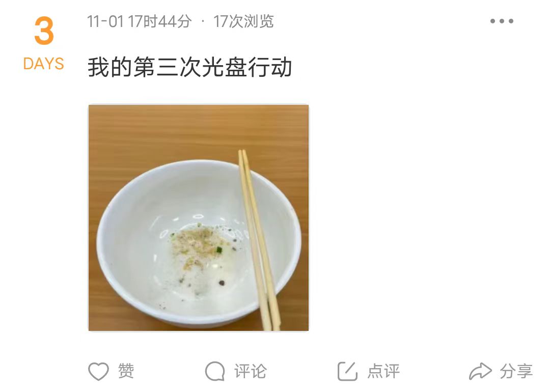Tap the heart like icon
This screenshot has width=550, height=392.
[x=98, y=371]
